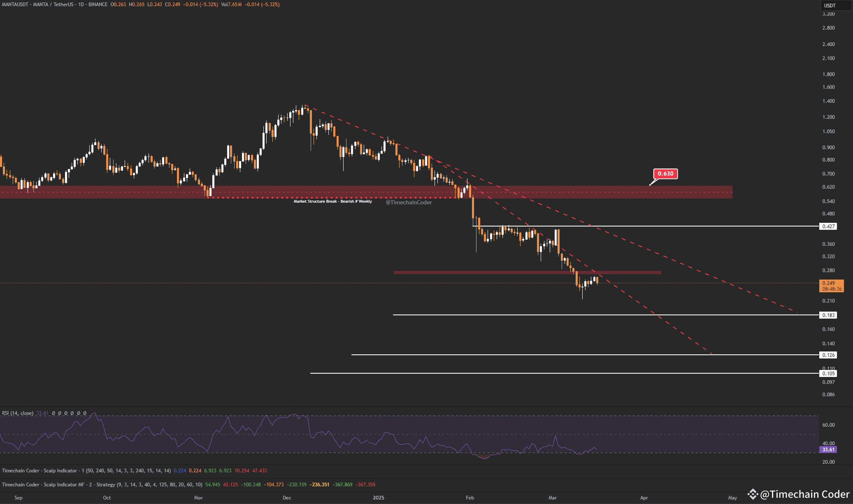Click the C0.249 close value
This screenshot has width=853, height=504.
(x=172, y=5)
